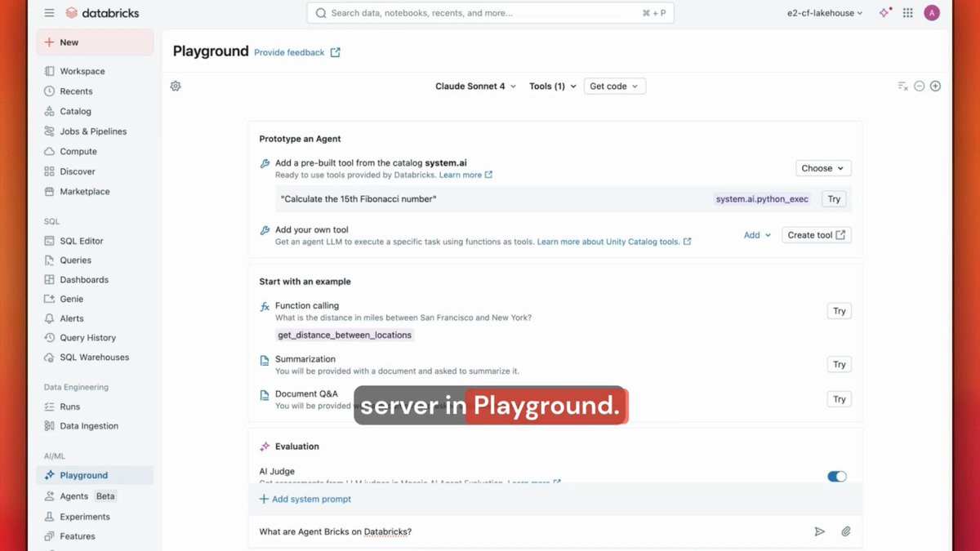Send the message with the arrow icon
Image resolution: width=980 pixels, height=551 pixels.
820,531
